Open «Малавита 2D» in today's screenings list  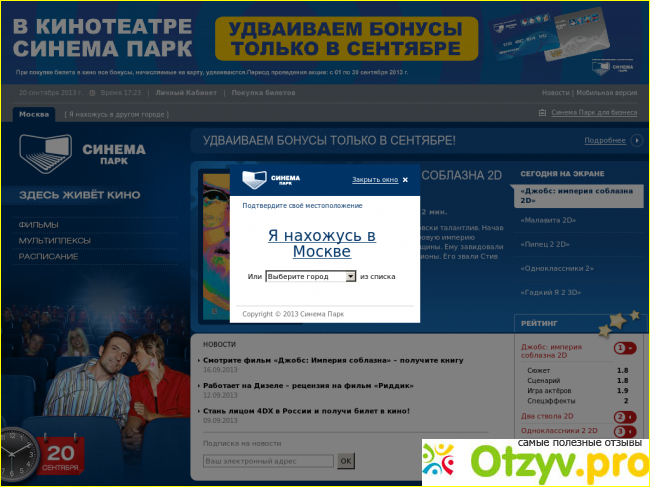click(549, 220)
